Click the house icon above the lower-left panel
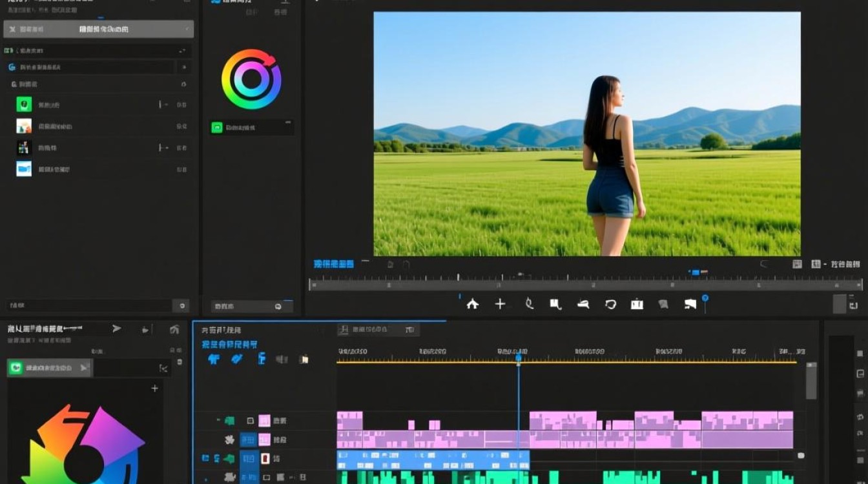This screenshot has width=868, height=484. point(174,329)
